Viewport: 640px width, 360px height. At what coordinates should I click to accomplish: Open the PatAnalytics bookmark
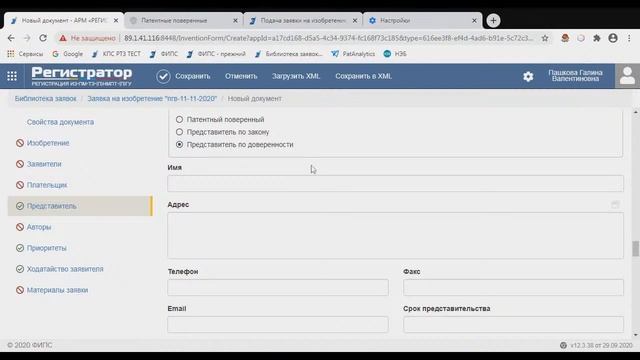[353, 54]
